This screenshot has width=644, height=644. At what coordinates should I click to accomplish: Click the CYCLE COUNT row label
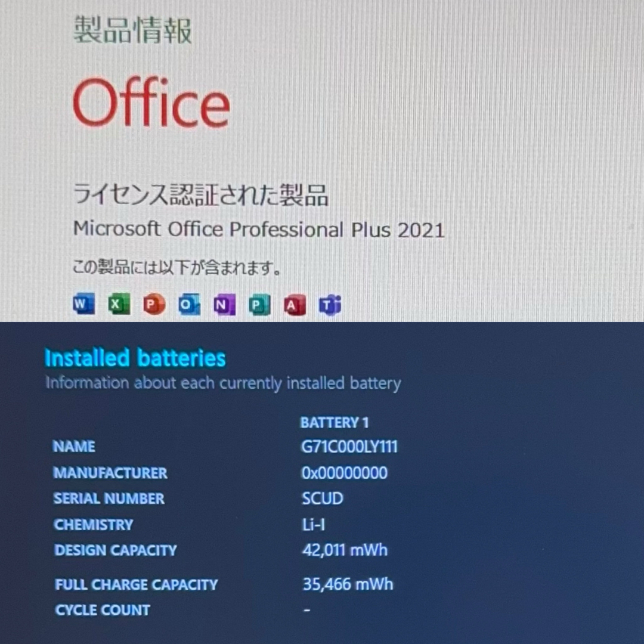tap(103, 610)
